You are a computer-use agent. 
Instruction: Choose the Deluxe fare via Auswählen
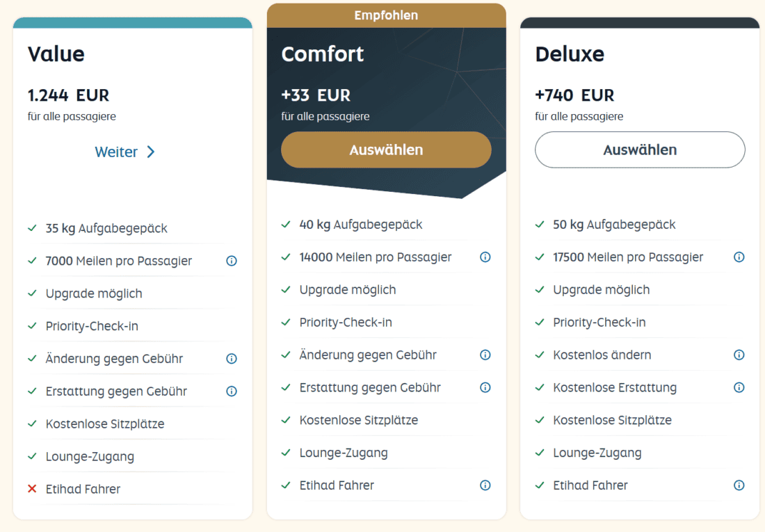[x=640, y=150]
